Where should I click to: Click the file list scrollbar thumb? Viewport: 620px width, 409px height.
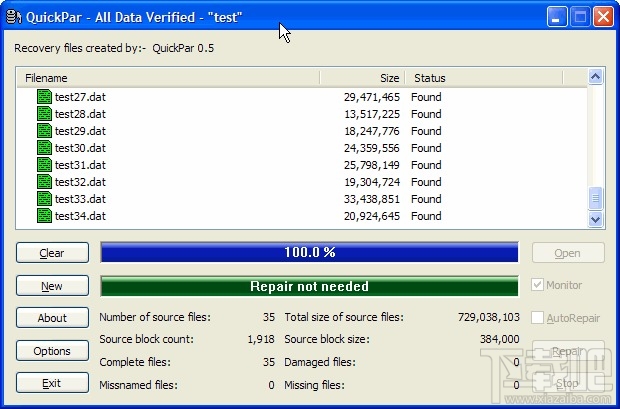(x=595, y=198)
